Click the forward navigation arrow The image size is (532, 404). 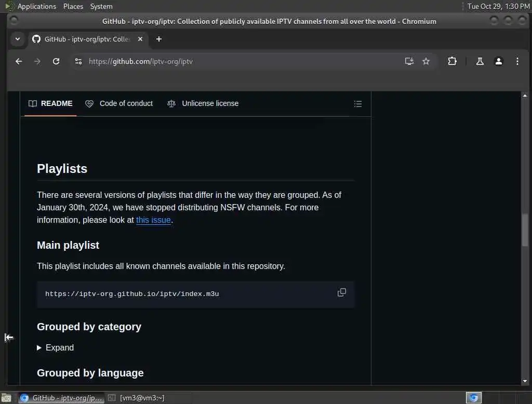pos(37,61)
